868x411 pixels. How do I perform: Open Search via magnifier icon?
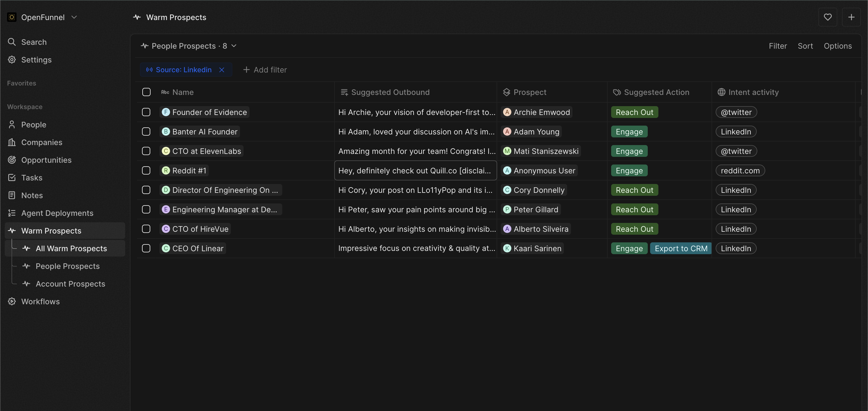pyautogui.click(x=12, y=42)
